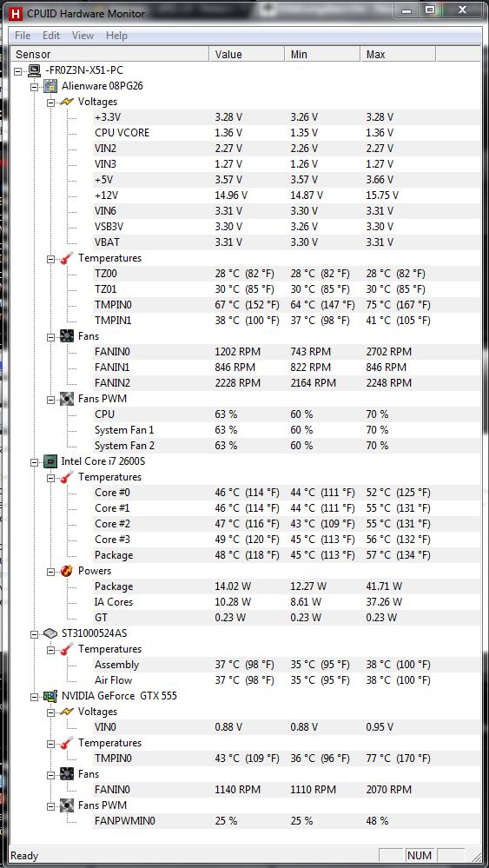Viewport: 489px width, 868px height.
Task: Open the File menu
Action: coord(23,36)
